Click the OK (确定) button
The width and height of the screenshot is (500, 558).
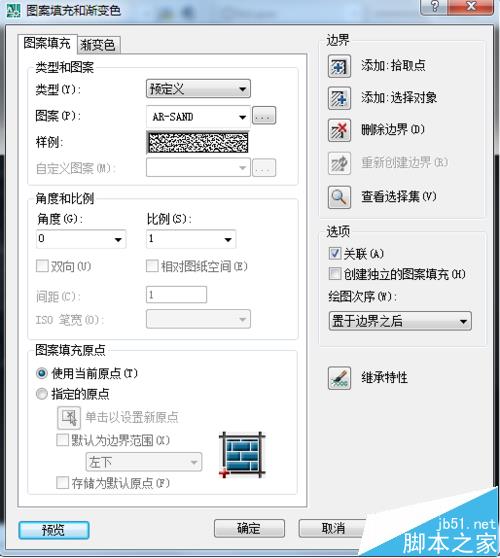point(249,528)
